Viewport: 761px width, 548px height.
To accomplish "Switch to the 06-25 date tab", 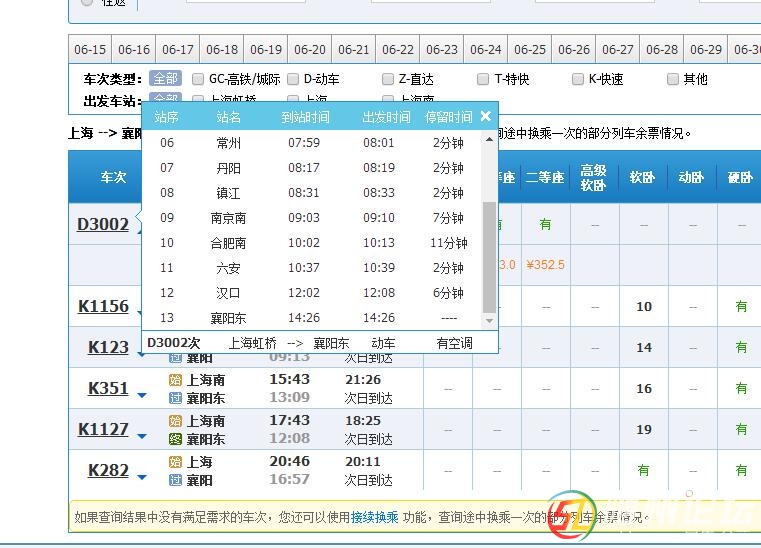I will [530, 50].
